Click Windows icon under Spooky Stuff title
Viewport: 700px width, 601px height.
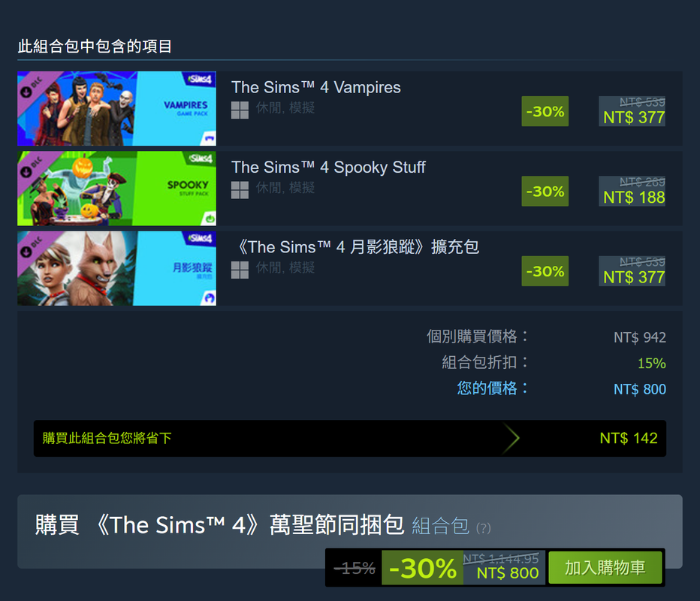240,190
